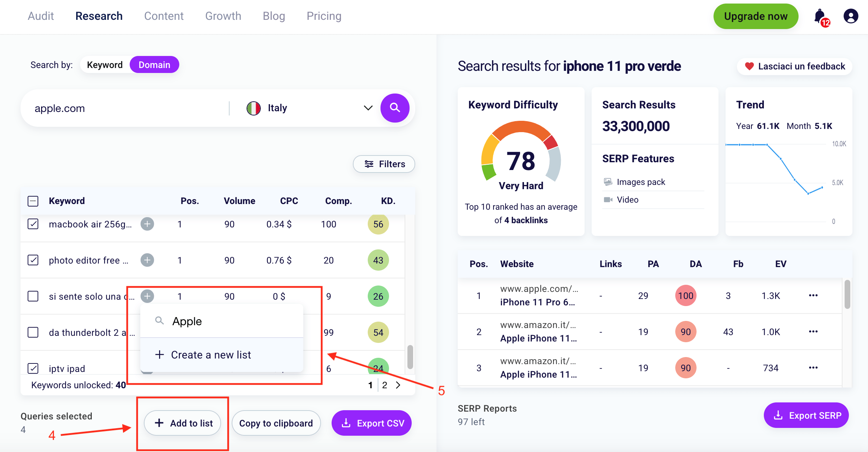
Task: Click the purple search magnifier button
Action: [x=395, y=108]
